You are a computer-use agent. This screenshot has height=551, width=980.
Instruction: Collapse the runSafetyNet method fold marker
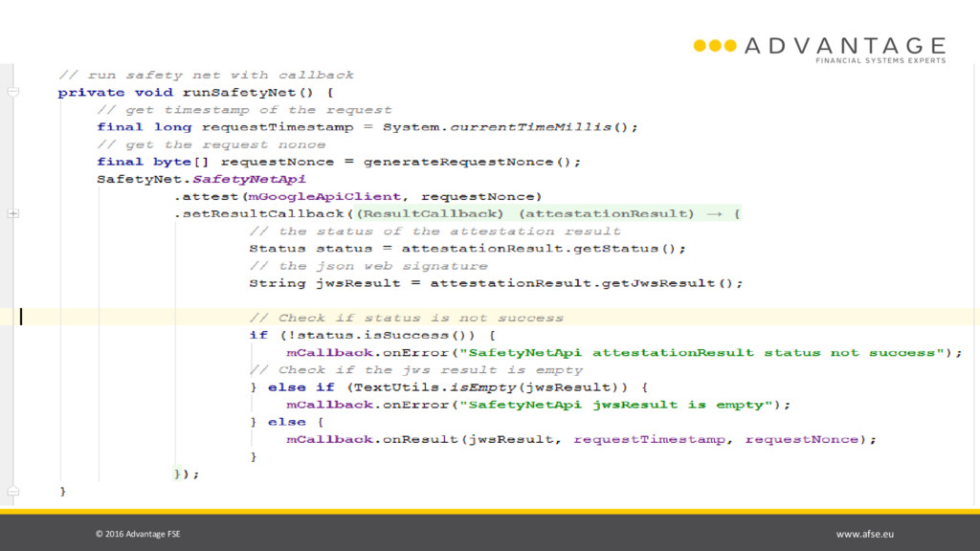coord(13,93)
